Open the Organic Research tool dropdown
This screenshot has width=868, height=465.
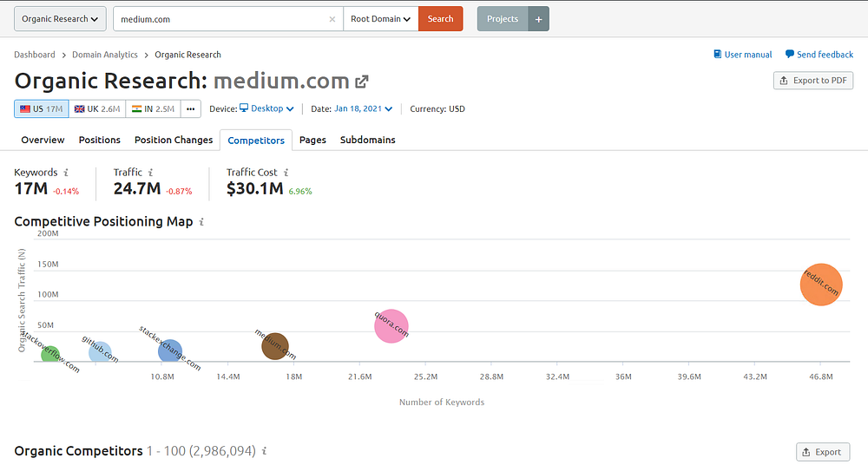60,19
